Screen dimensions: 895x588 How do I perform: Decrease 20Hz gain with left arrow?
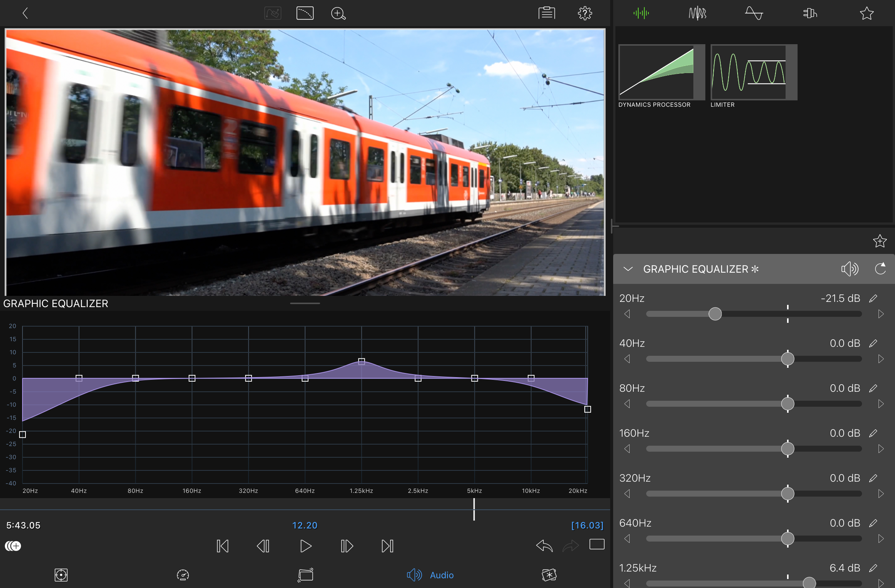pos(627,314)
